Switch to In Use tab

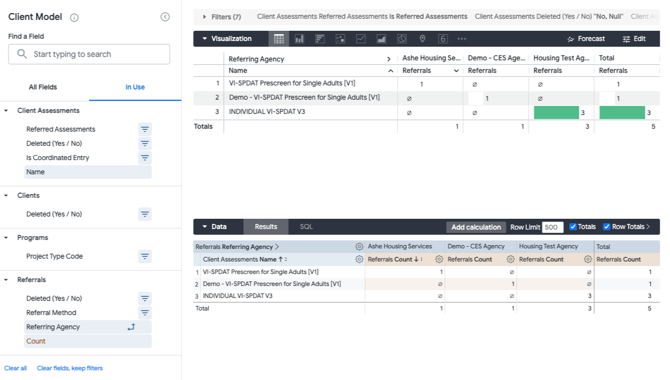coord(135,87)
